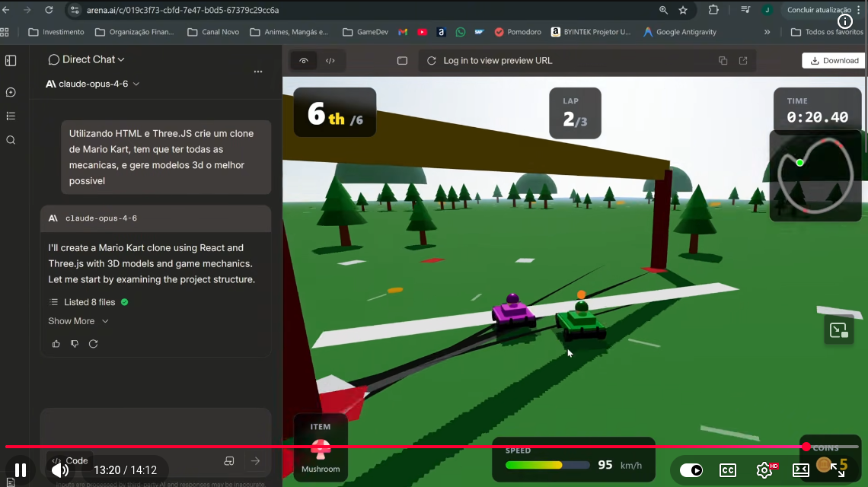The image size is (868, 487).
Task: Reload the preview pane
Action: 431,60
